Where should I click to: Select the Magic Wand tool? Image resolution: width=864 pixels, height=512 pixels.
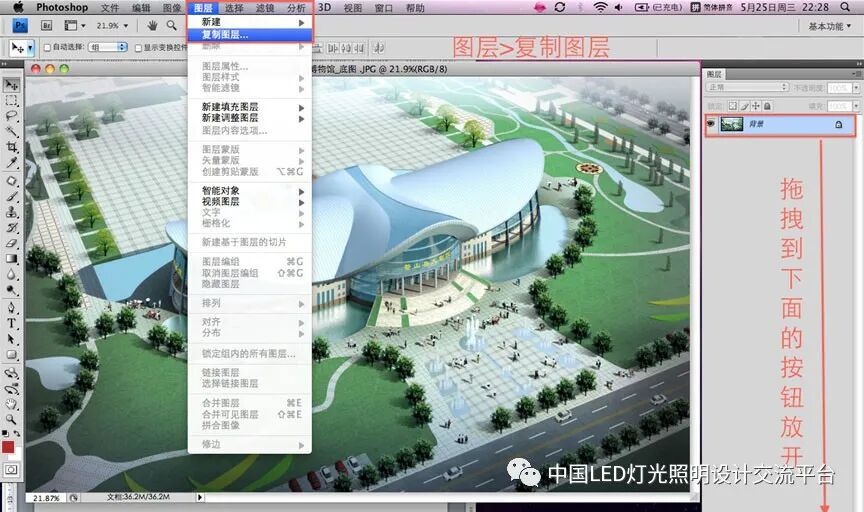tap(12, 132)
